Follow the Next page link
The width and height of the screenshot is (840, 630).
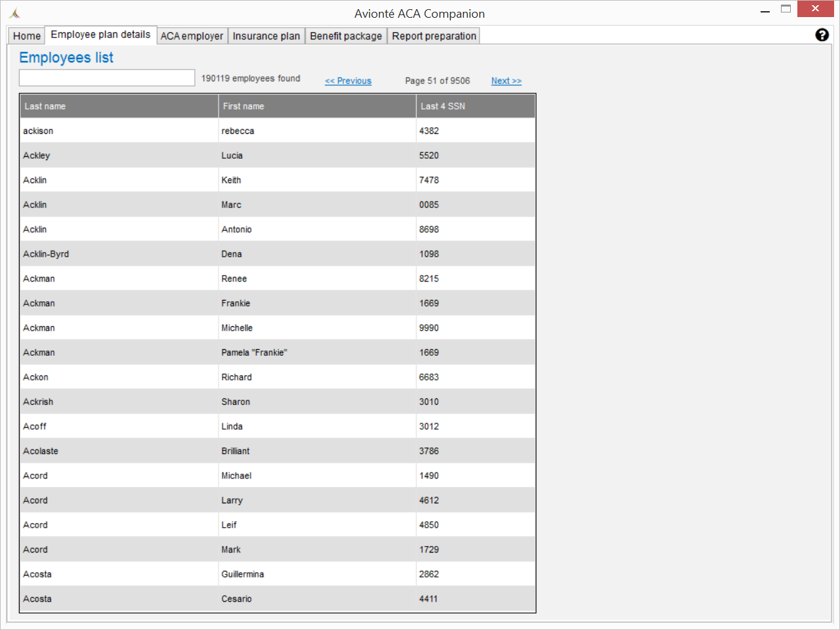(x=507, y=81)
